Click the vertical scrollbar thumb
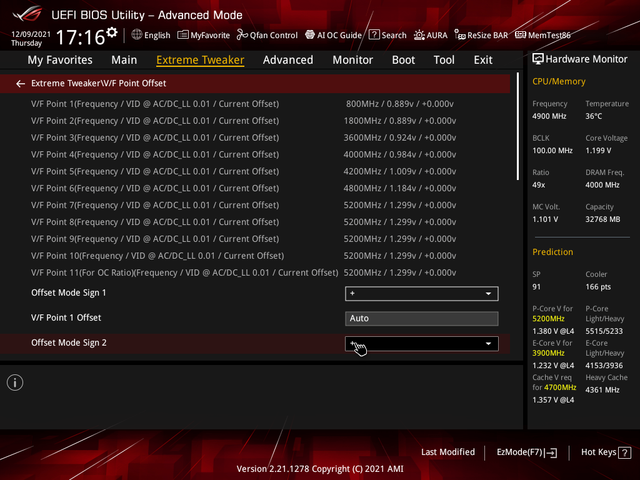 click(x=518, y=126)
